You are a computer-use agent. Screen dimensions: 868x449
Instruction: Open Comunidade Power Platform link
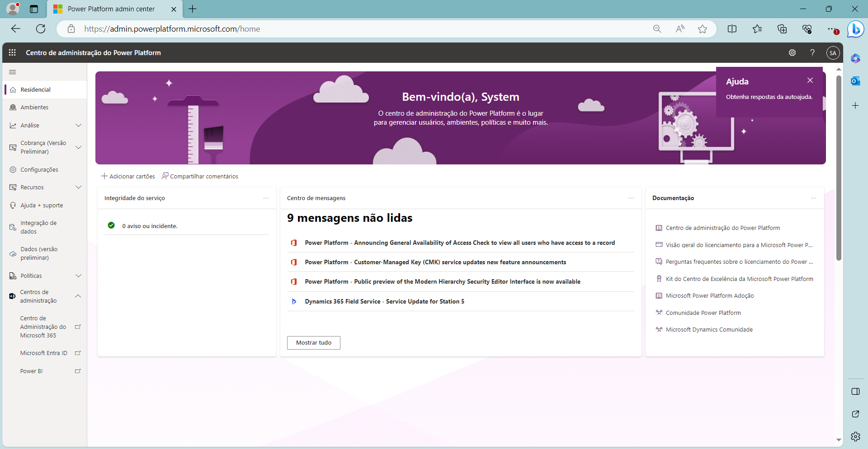[703, 313]
